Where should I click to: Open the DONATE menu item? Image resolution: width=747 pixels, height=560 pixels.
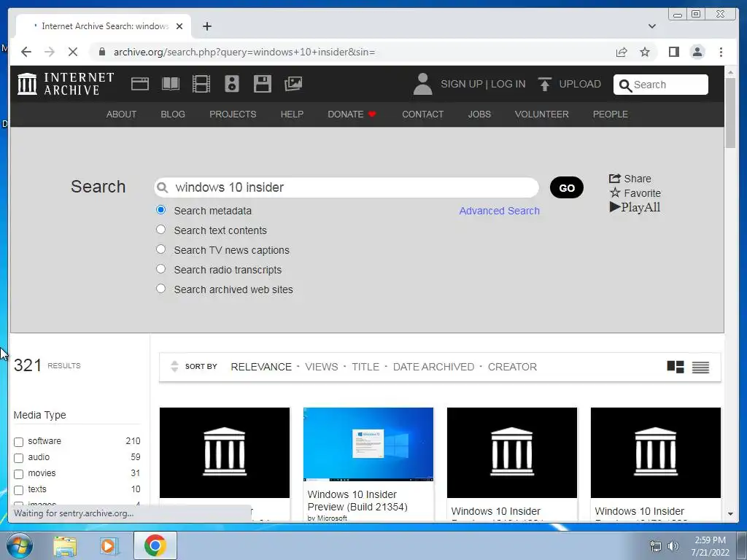point(352,114)
